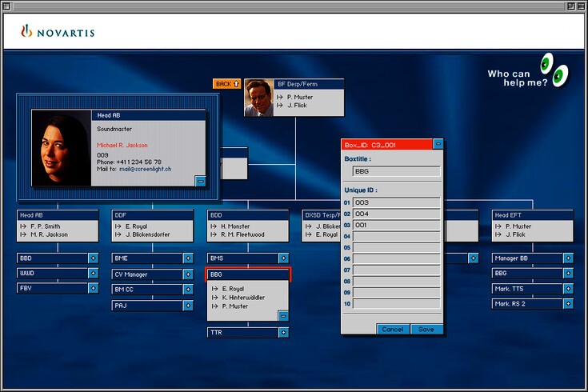Expand the Manager BB box
Image resolution: width=588 pixels, height=392 pixels.
pos(567,258)
